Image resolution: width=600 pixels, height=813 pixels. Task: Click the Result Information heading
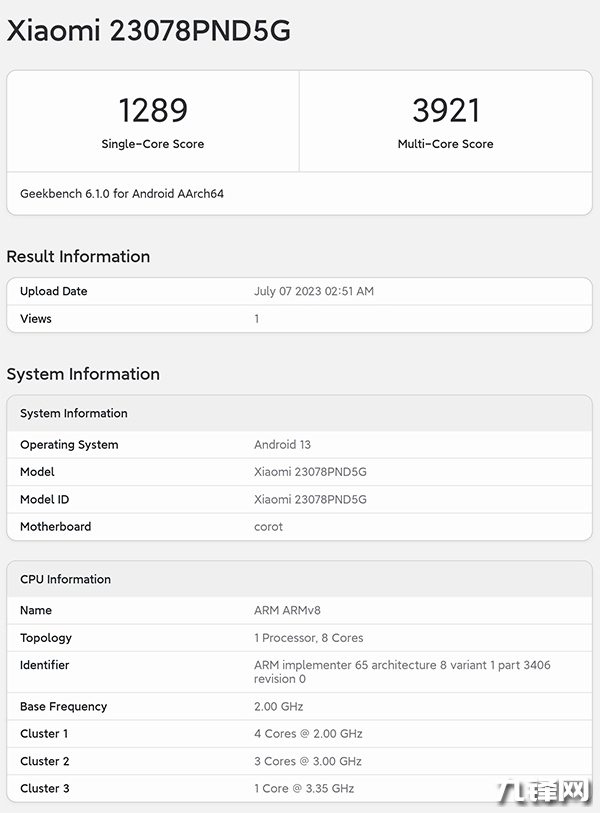pyautogui.click(x=78, y=257)
